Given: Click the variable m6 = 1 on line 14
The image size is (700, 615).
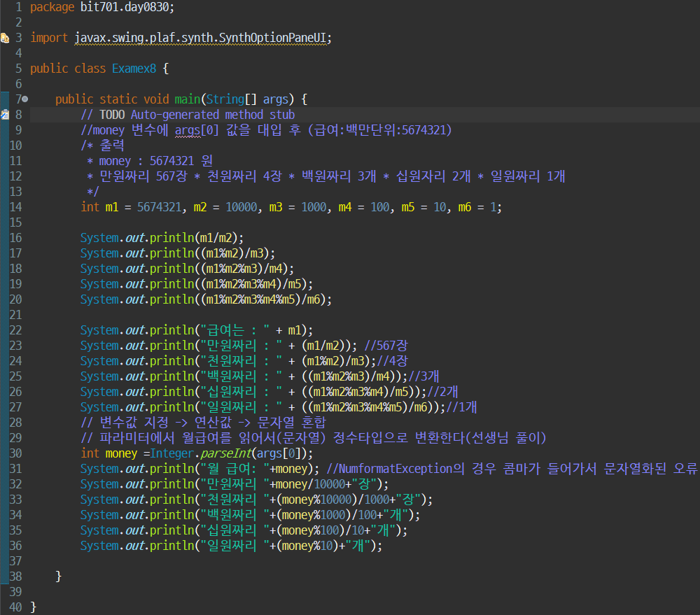Looking at the screenshot, I should point(477,207).
